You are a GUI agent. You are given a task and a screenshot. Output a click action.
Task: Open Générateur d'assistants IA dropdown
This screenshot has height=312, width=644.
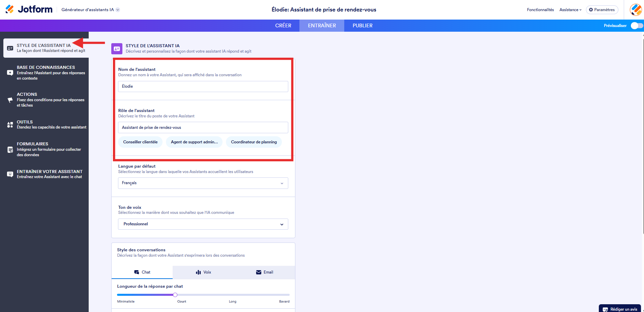click(90, 10)
